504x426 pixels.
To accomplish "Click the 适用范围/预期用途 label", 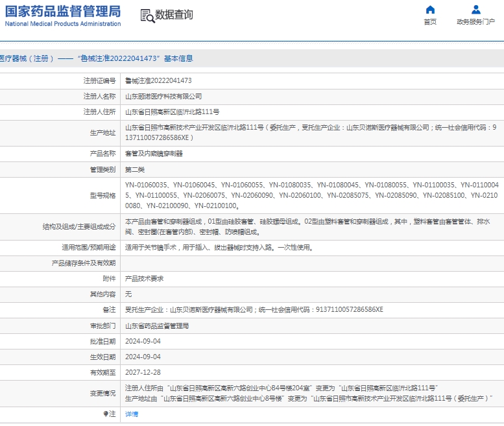I will (89, 248).
